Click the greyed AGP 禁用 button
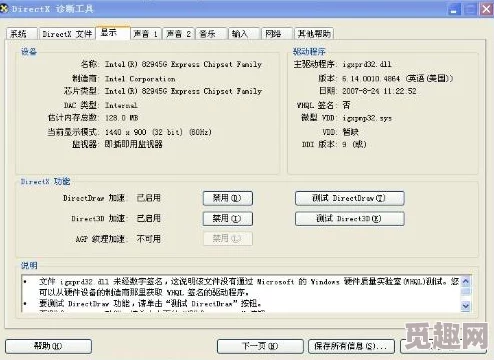Viewport: 494px width, 360px height. point(228,239)
